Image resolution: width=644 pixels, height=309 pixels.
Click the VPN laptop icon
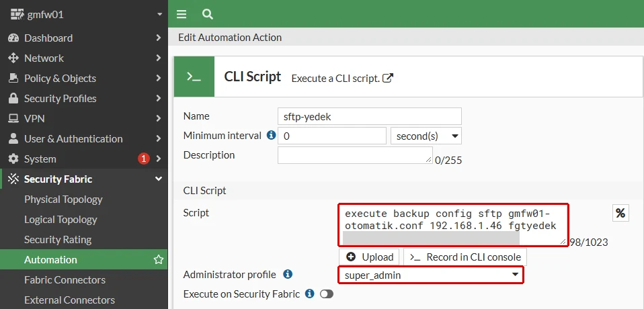pyautogui.click(x=13, y=118)
